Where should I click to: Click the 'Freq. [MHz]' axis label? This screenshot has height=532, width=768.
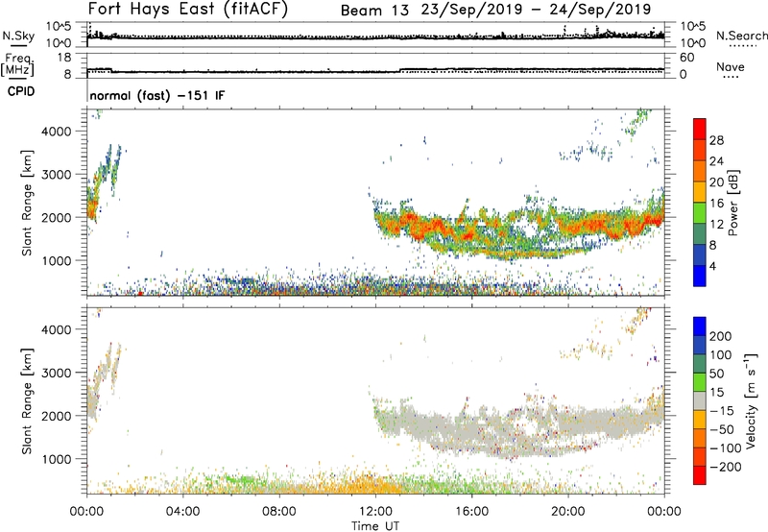pyautogui.click(x=17, y=64)
